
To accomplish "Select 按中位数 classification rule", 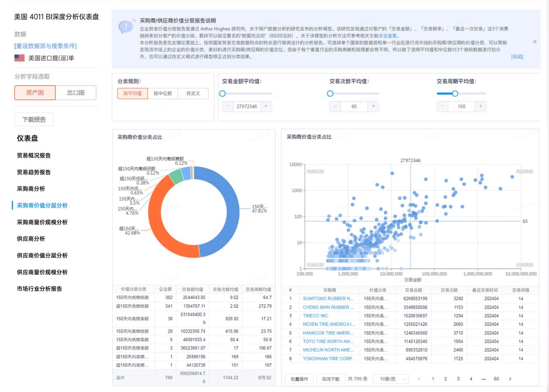I will (163, 93).
